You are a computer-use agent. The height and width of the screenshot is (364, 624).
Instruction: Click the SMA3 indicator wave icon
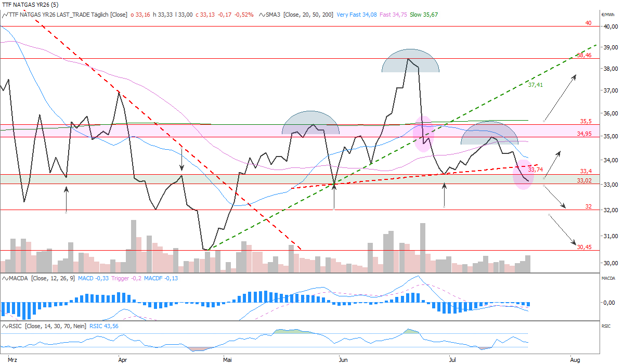[263, 15]
